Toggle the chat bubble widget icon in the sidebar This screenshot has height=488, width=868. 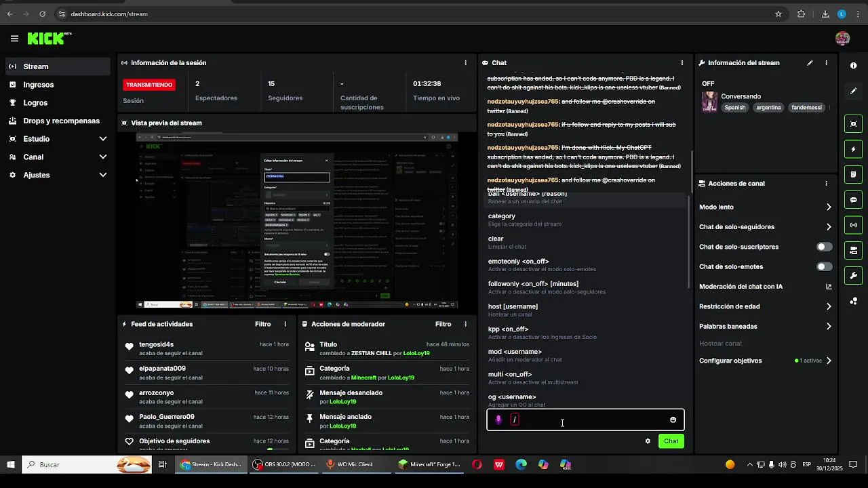click(853, 200)
